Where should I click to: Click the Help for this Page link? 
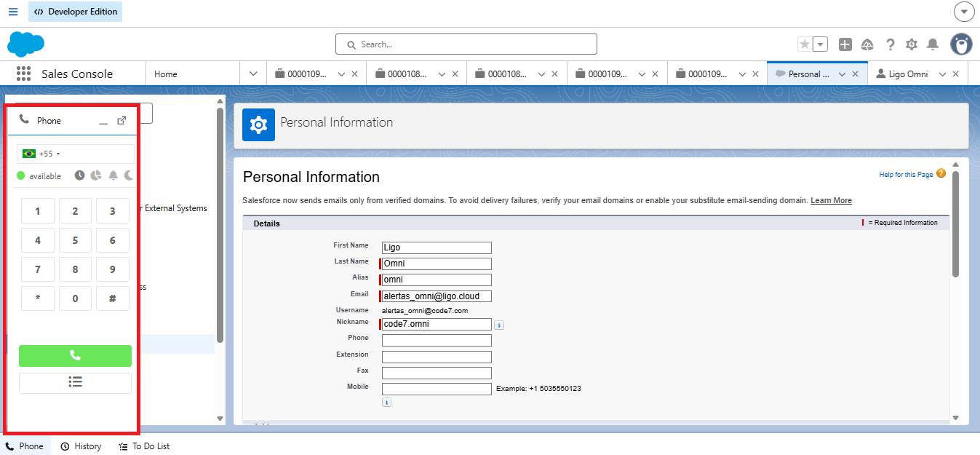906,175
